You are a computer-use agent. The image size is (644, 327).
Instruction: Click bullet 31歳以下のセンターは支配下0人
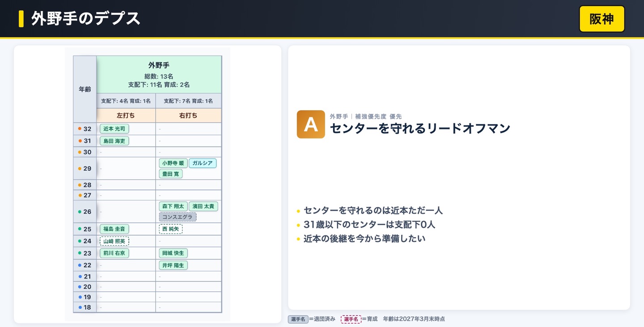point(369,225)
